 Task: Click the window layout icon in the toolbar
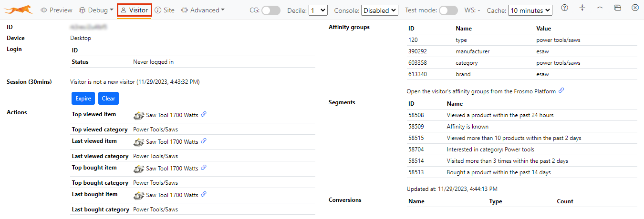click(x=617, y=8)
